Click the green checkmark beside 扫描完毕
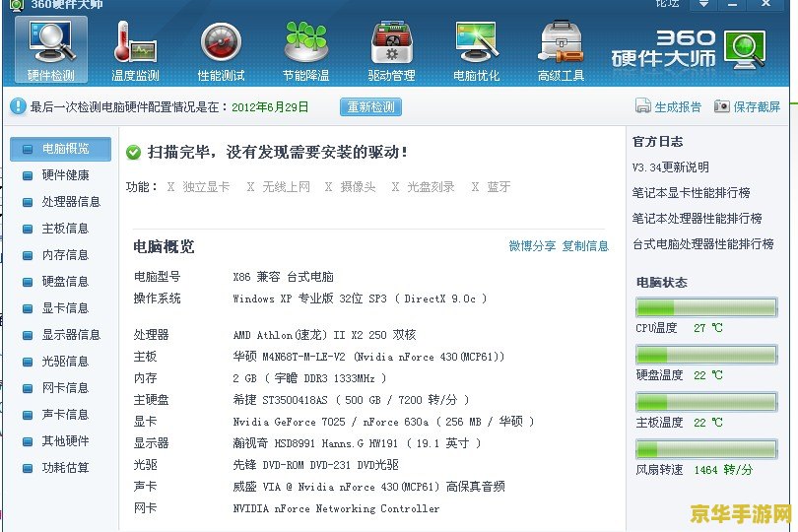The width and height of the screenshot is (798, 532). pyautogui.click(x=133, y=153)
